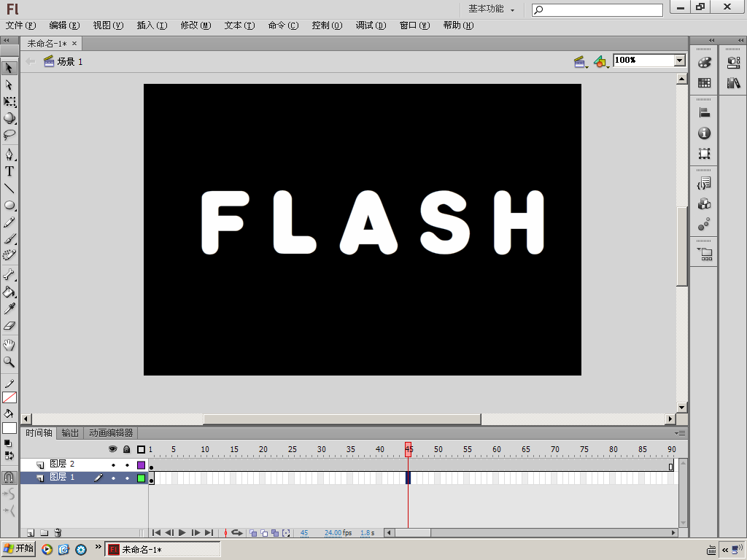
Task: Select the Eraser tool
Action: (9, 326)
